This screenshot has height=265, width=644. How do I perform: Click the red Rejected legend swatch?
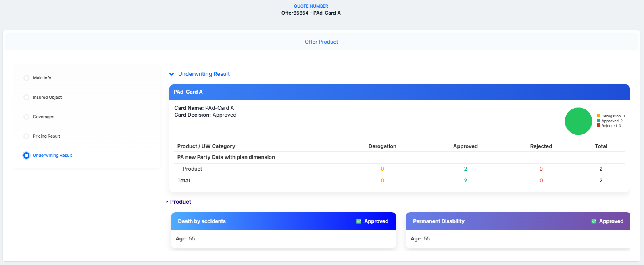[x=598, y=125]
